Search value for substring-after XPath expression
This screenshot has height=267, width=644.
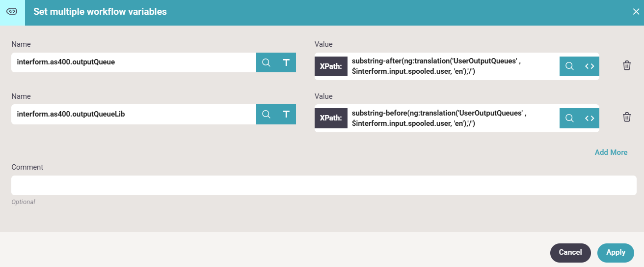pos(569,66)
